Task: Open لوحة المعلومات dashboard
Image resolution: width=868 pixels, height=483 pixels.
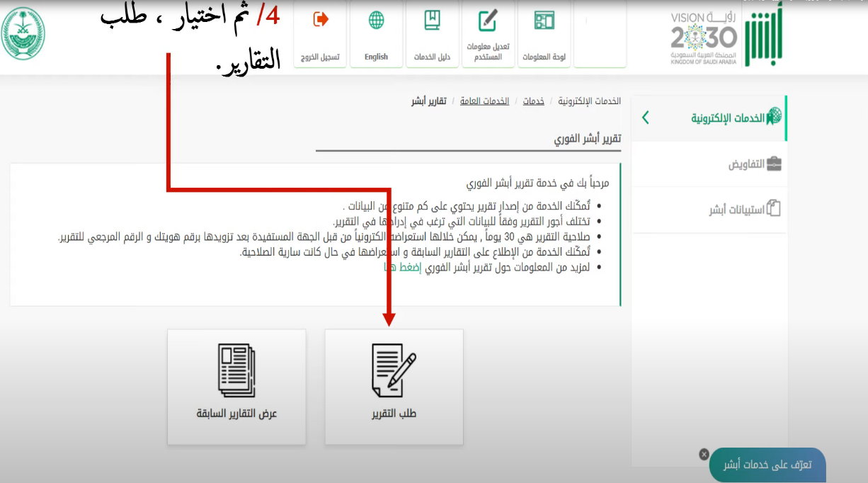Action: pos(544,34)
